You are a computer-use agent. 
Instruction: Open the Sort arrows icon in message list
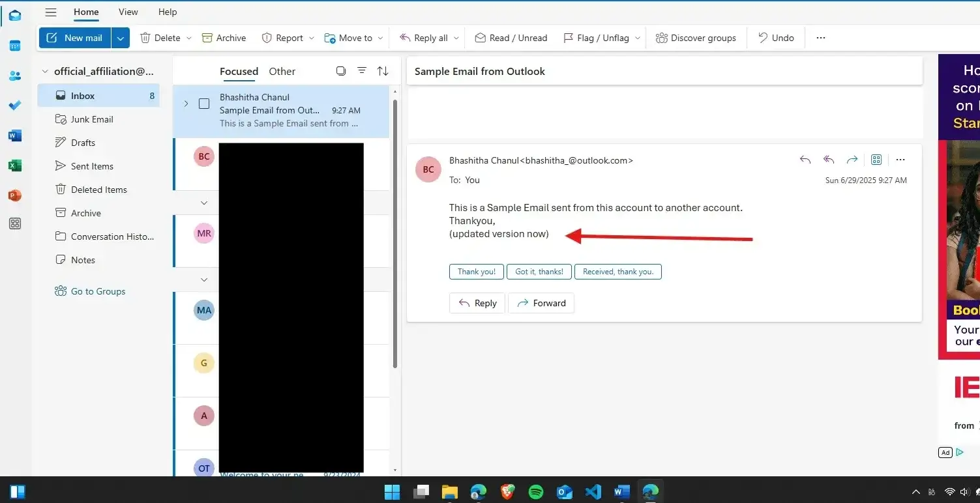point(383,71)
